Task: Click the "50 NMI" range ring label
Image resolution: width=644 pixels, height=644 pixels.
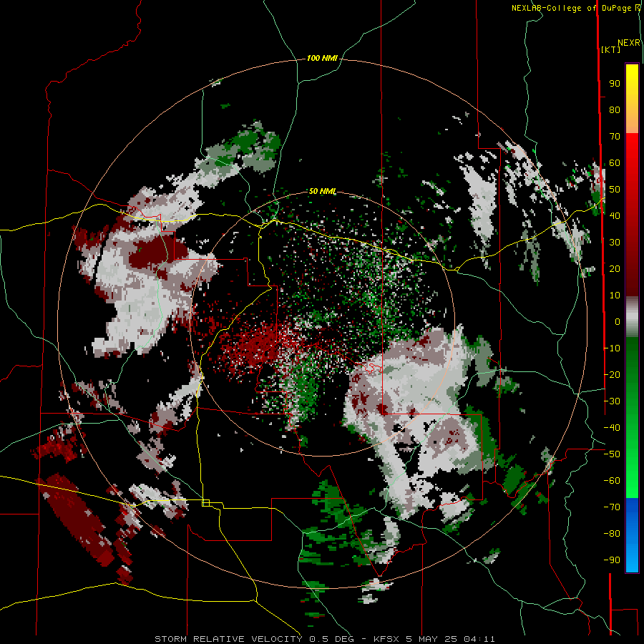Action: click(x=323, y=191)
